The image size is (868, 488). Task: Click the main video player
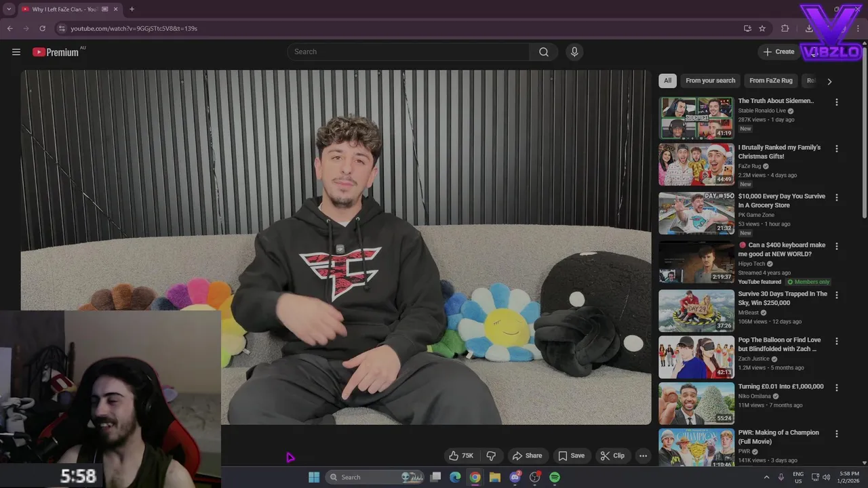click(336, 247)
